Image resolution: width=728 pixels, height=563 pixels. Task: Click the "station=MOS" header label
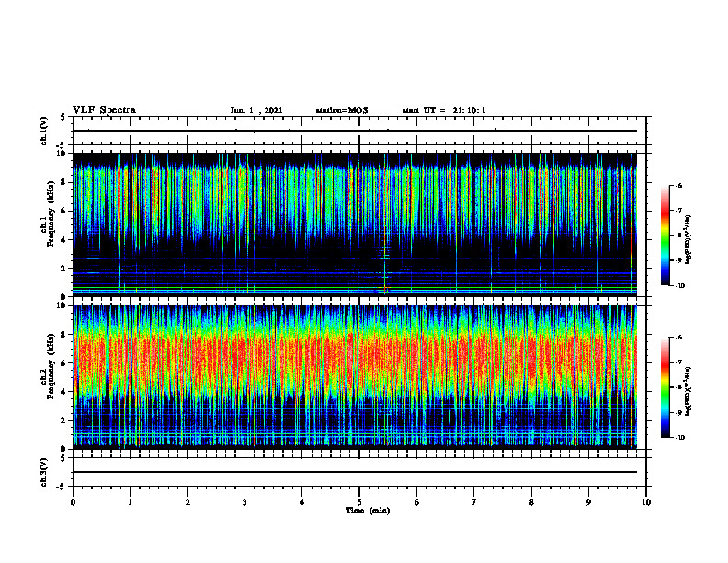pos(342,110)
